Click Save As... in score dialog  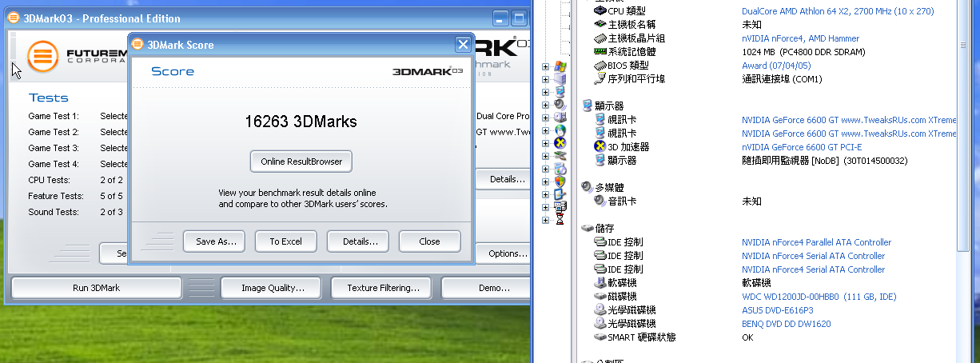point(213,241)
